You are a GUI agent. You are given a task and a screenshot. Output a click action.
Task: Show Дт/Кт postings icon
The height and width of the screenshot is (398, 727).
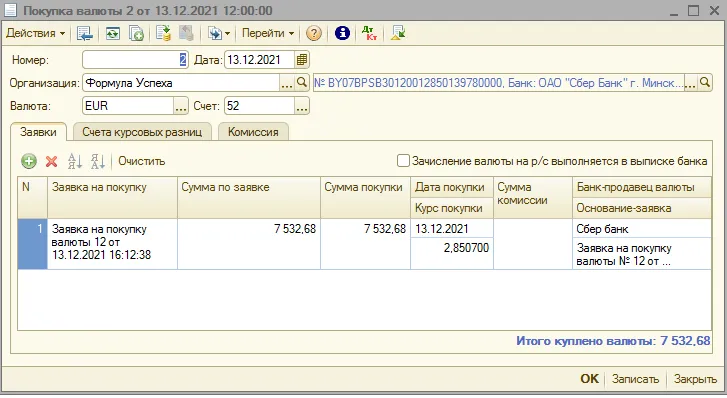click(x=370, y=33)
